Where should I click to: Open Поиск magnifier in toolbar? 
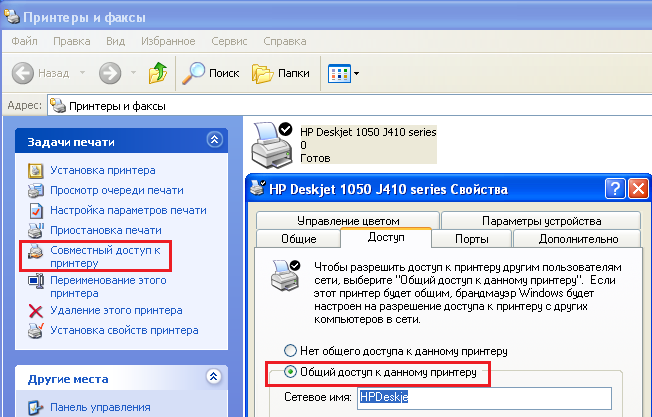(x=210, y=73)
